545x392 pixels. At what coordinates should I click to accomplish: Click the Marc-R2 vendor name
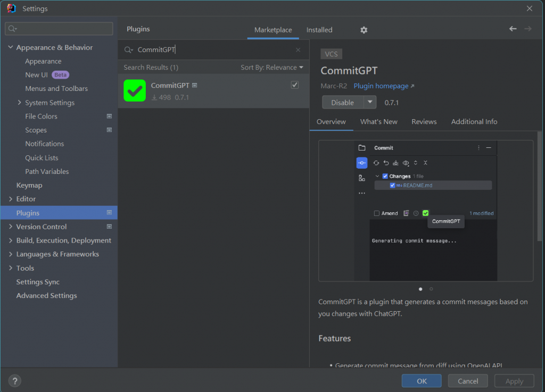[334, 86]
